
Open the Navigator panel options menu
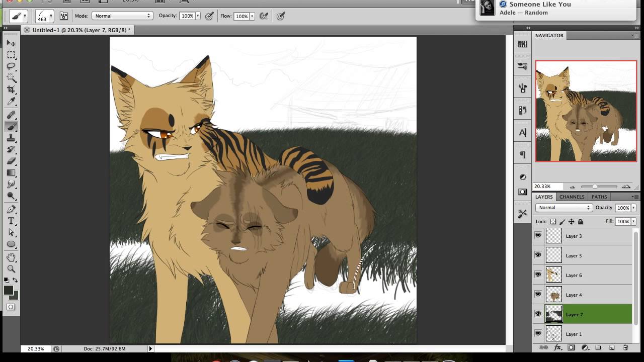635,35
